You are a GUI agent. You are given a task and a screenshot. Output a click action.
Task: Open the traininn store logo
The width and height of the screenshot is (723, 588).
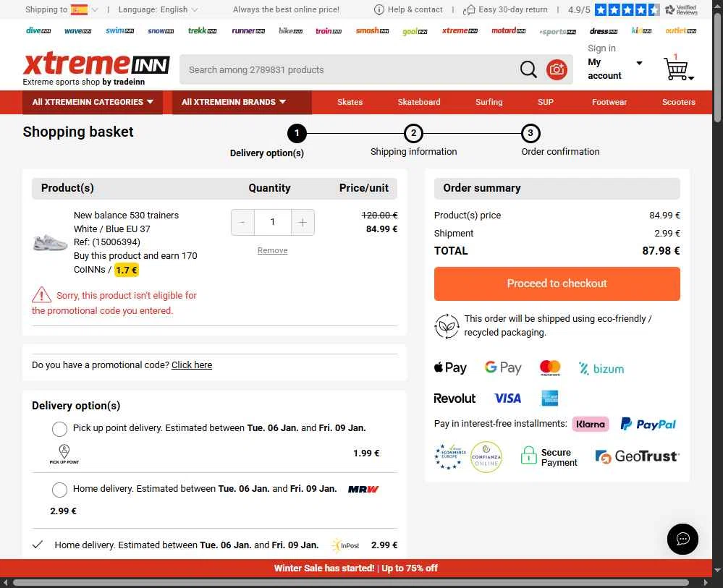[329, 31]
